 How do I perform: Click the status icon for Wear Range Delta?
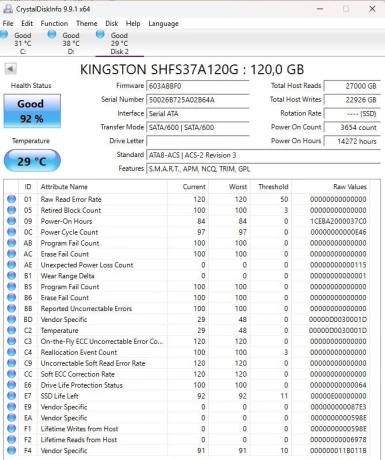tap(11, 276)
